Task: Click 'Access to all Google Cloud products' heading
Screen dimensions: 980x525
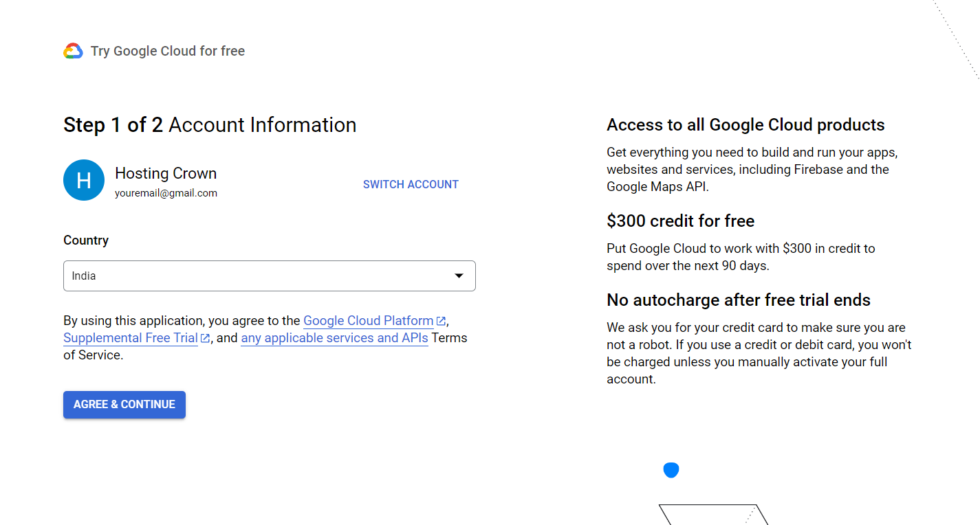Action: pos(745,125)
